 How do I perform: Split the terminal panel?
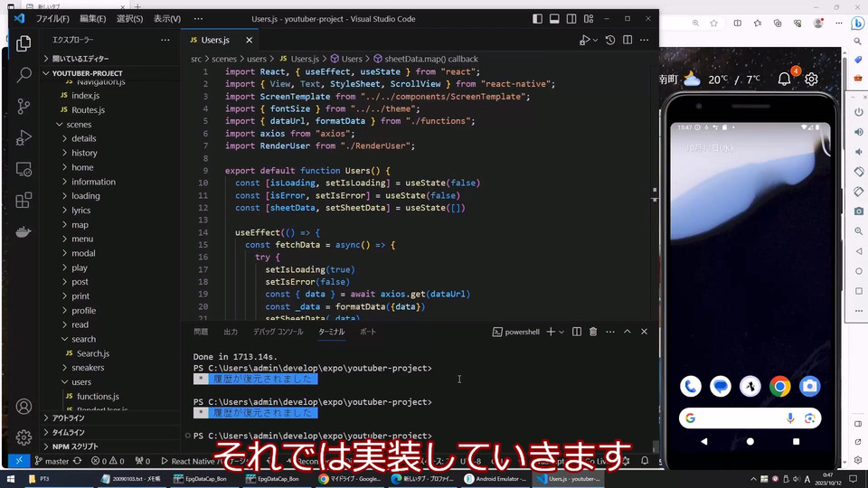pyautogui.click(x=577, y=332)
